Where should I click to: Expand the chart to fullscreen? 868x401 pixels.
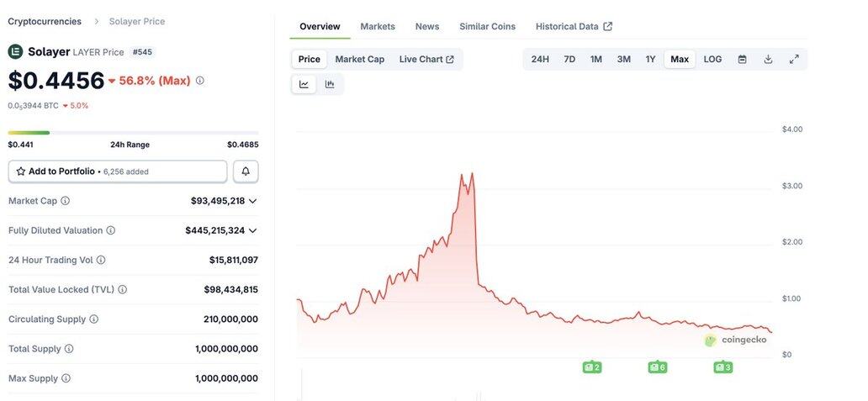[794, 59]
